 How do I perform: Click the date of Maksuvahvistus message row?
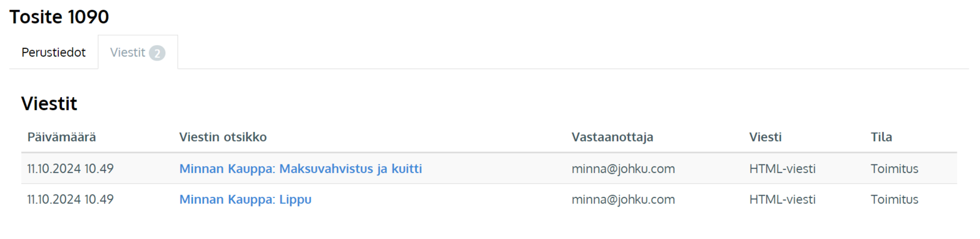(x=70, y=169)
